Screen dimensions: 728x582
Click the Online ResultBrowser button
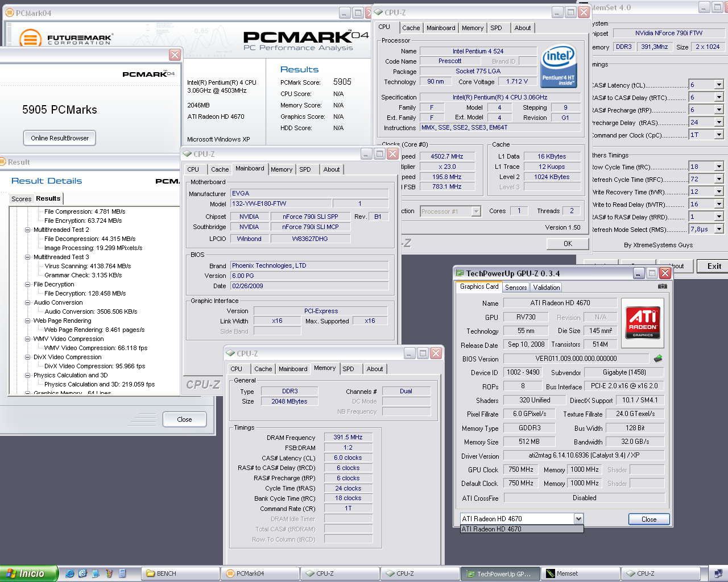60,138
